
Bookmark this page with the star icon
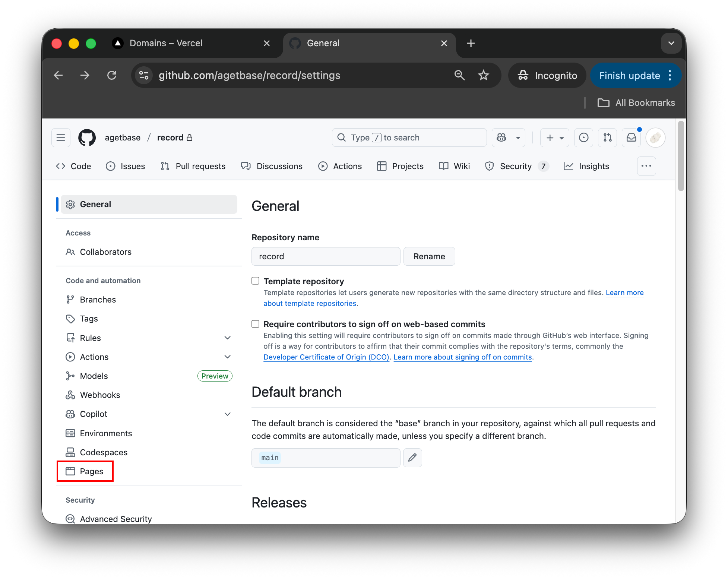pyautogui.click(x=483, y=75)
